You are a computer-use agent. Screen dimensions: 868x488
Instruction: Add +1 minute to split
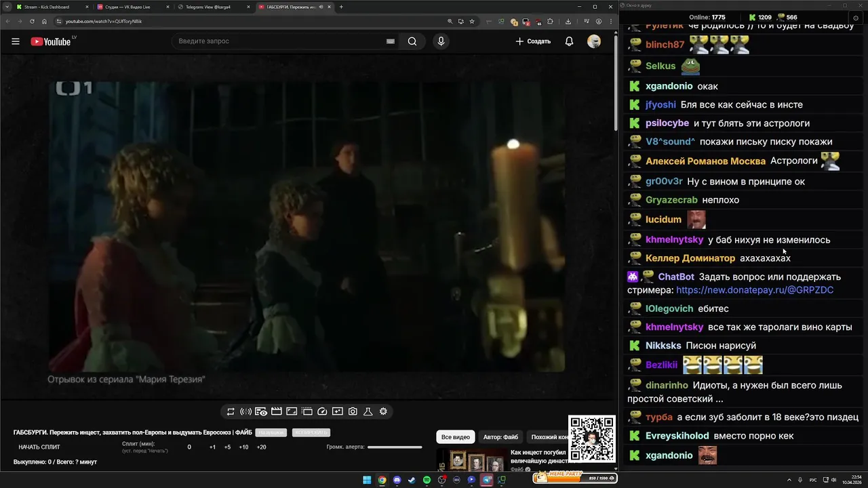point(212,447)
